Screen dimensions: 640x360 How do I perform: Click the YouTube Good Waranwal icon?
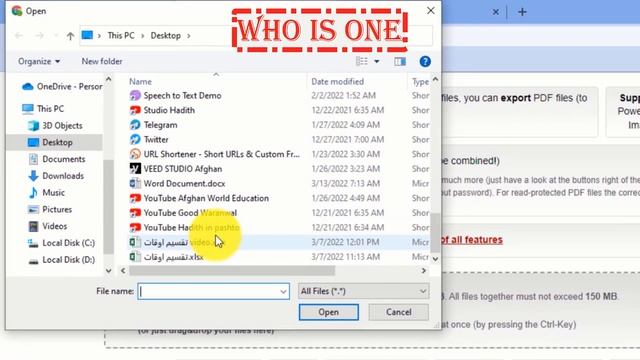coord(135,213)
